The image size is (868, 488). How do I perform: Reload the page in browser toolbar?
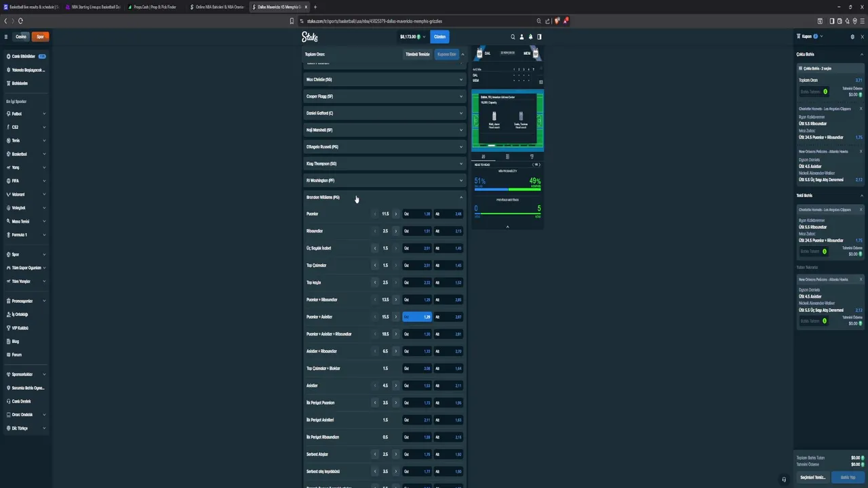tap(20, 21)
